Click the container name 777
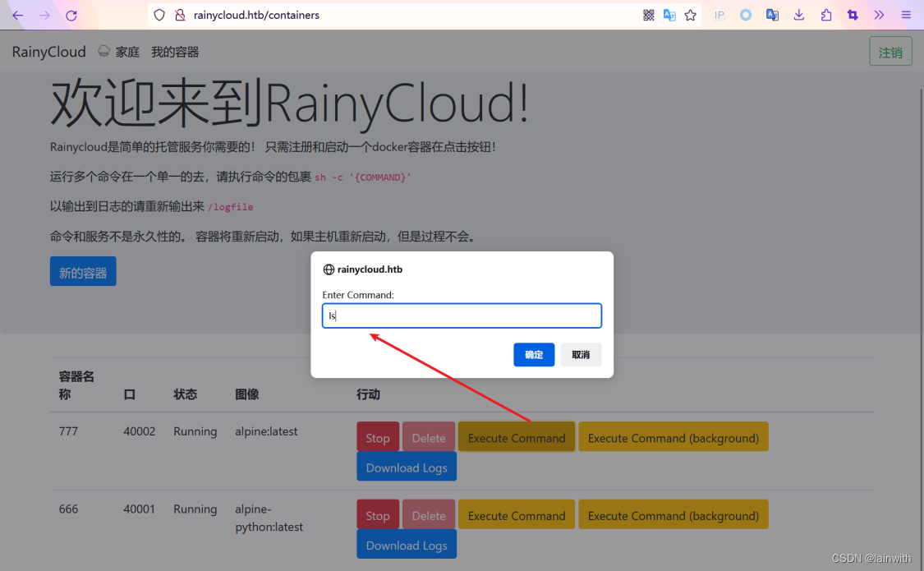The width and height of the screenshot is (924, 571). tap(68, 431)
